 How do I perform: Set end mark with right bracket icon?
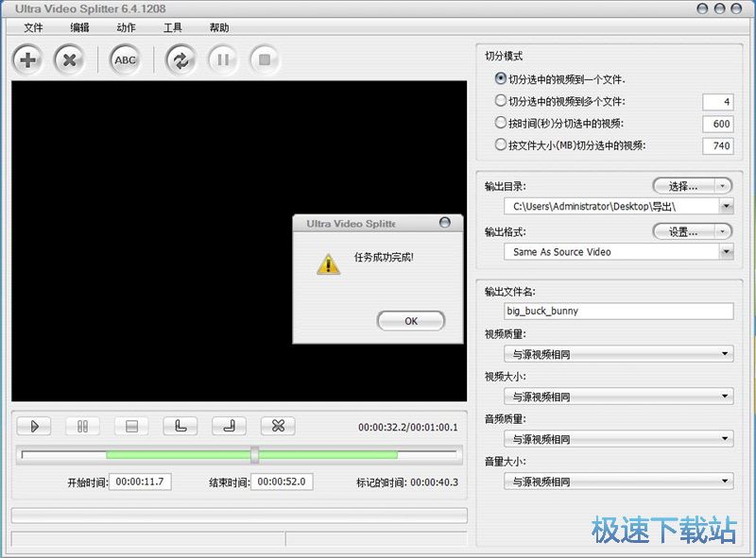click(x=229, y=426)
